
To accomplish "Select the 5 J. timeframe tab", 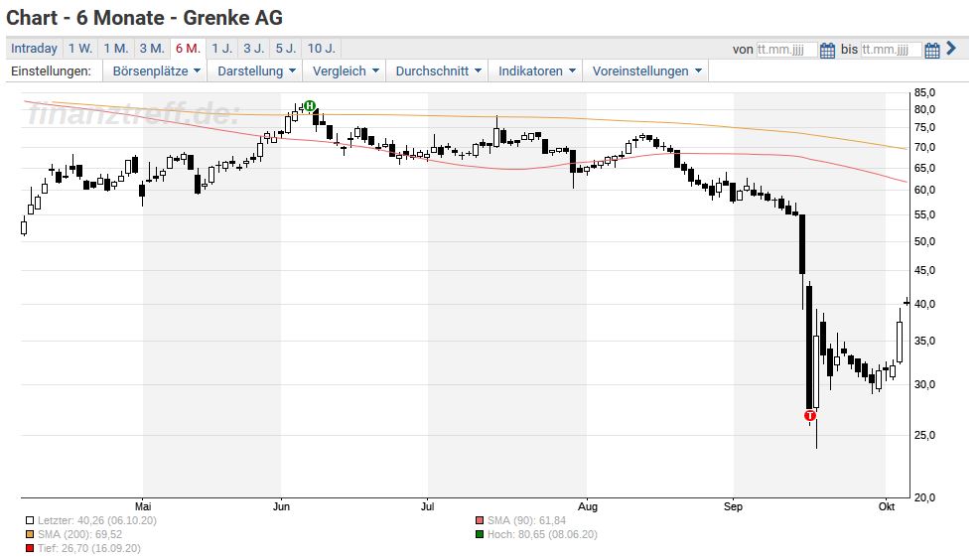I will 286,49.
